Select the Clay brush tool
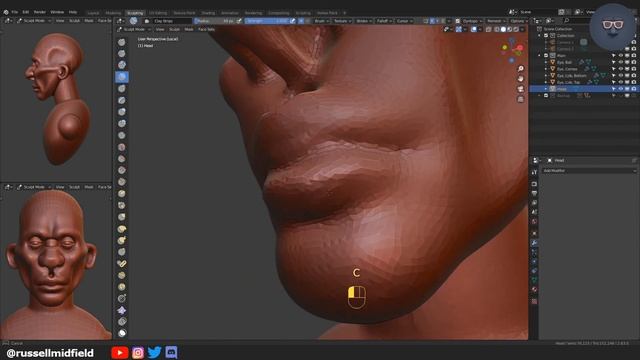The image size is (640, 360). click(122, 65)
